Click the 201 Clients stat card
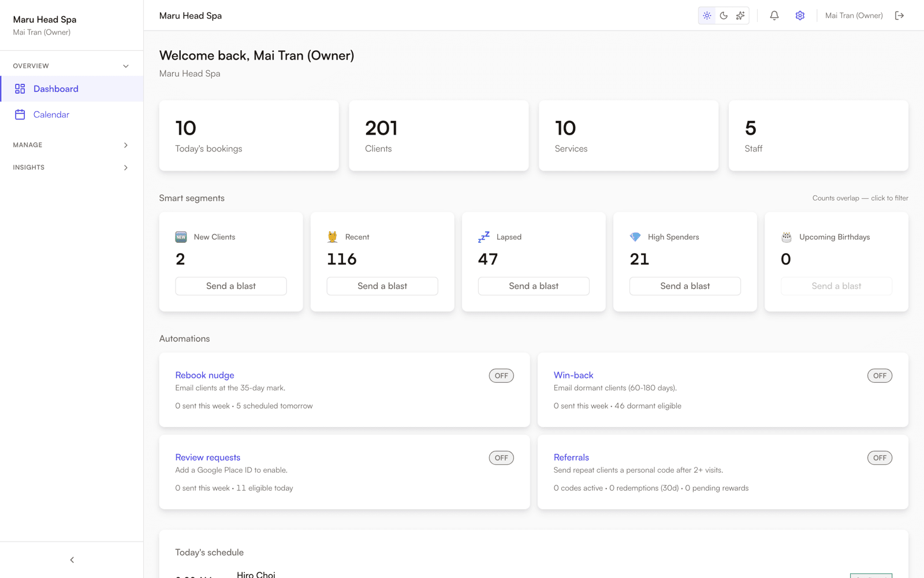 439,136
